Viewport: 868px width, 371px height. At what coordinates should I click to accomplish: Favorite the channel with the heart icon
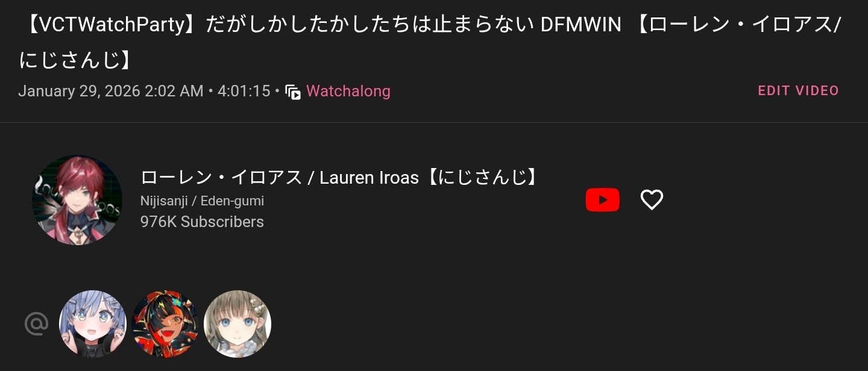(652, 200)
